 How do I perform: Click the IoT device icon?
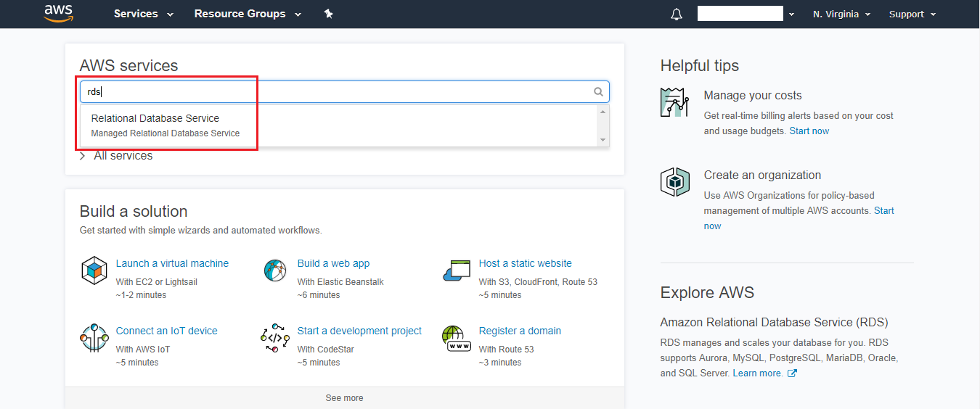point(94,338)
